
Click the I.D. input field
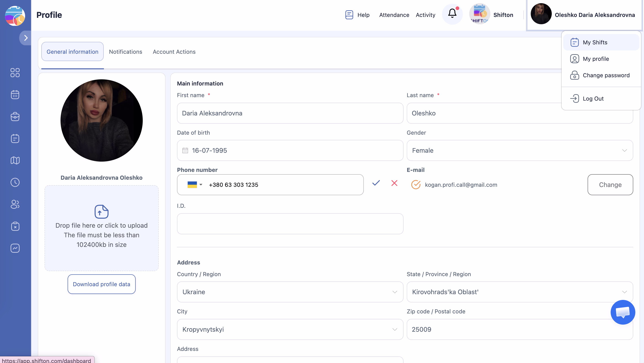(x=290, y=224)
